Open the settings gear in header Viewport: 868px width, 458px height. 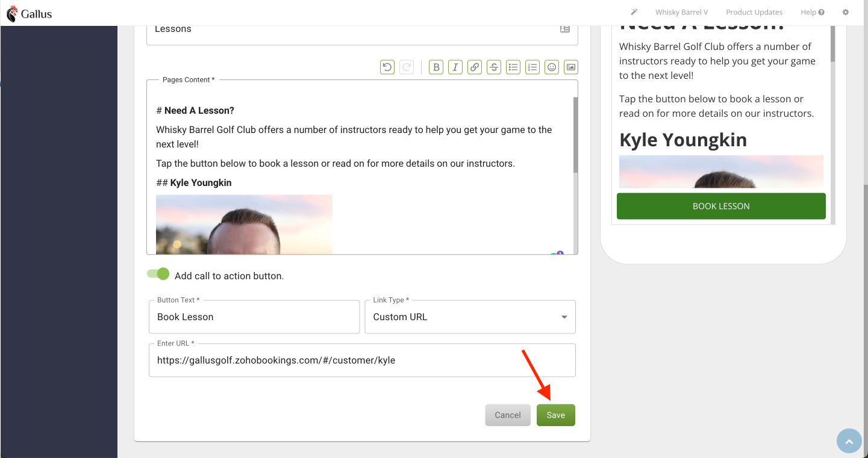pos(846,12)
